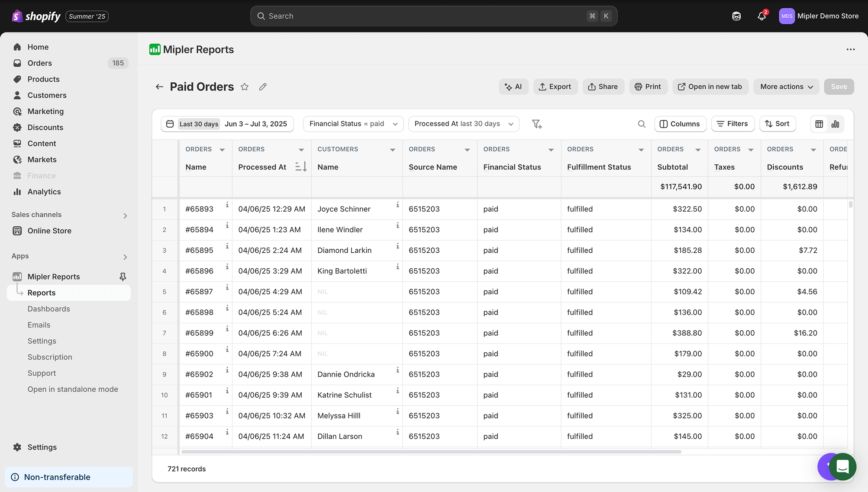Expand the Sales channels section
Screen dimensions: 868x492
(125, 215)
